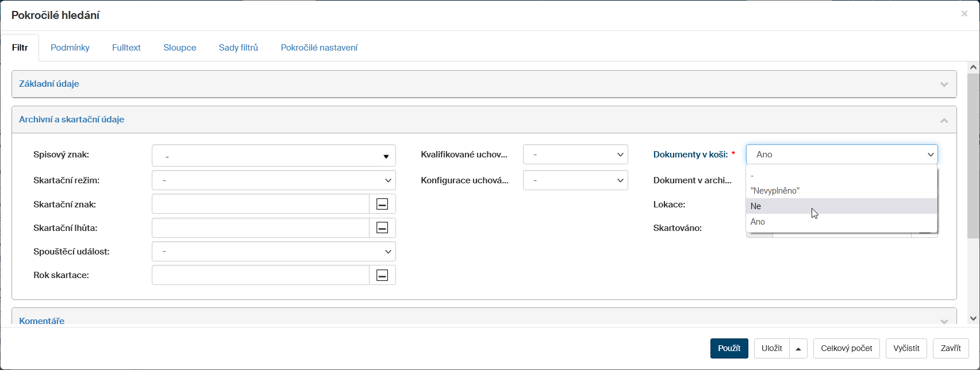Click the Vyčistit button
The width and height of the screenshot is (980, 370).
click(906, 349)
